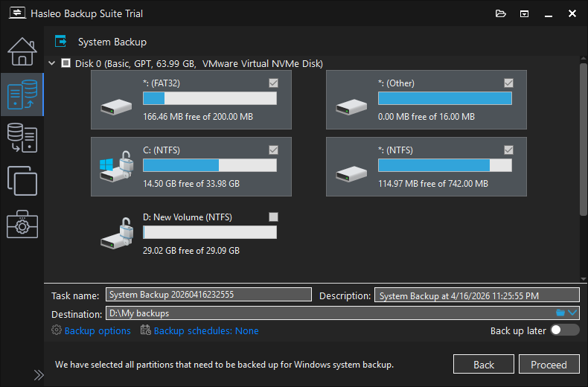Toggle the FAT32 partition checkbox
The height and width of the screenshot is (387, 588).
273,83
